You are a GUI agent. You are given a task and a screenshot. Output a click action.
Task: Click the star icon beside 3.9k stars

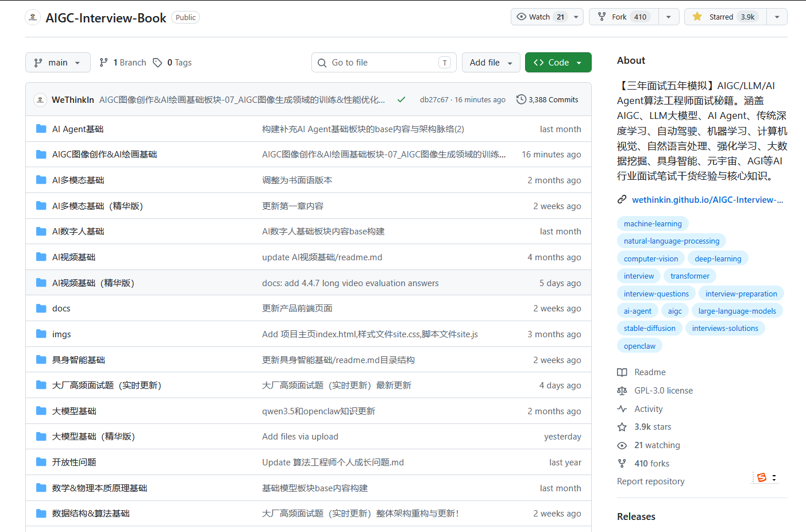(x=622, y=427)
